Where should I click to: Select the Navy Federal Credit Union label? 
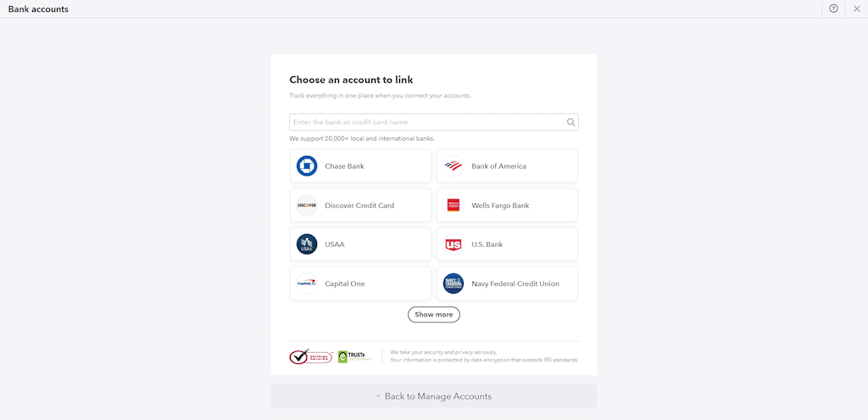tap(515, 283)
